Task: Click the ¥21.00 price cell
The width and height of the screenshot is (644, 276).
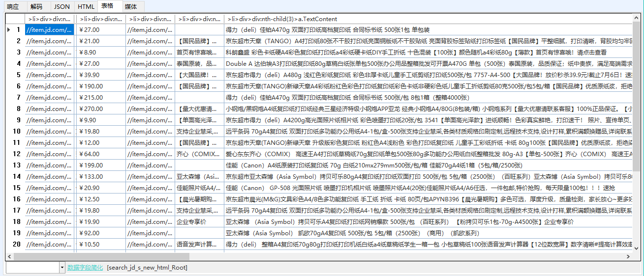Action: coord(100,41)
